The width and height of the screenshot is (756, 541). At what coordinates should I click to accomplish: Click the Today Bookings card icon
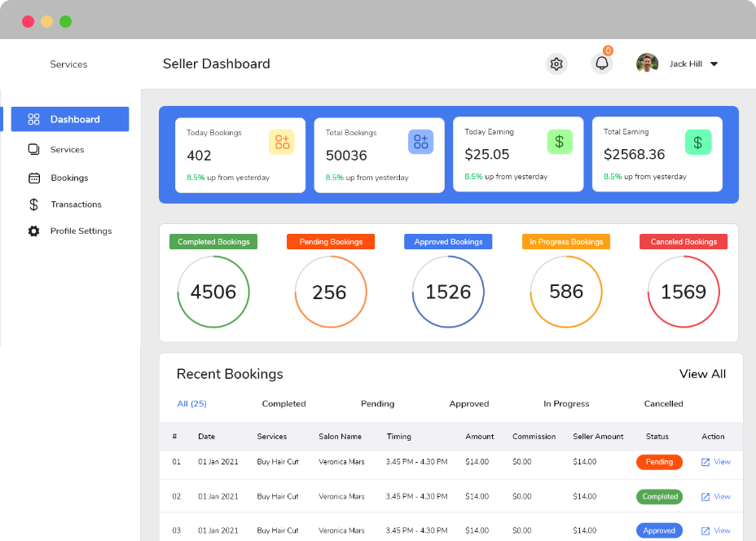tap(282, 142)
